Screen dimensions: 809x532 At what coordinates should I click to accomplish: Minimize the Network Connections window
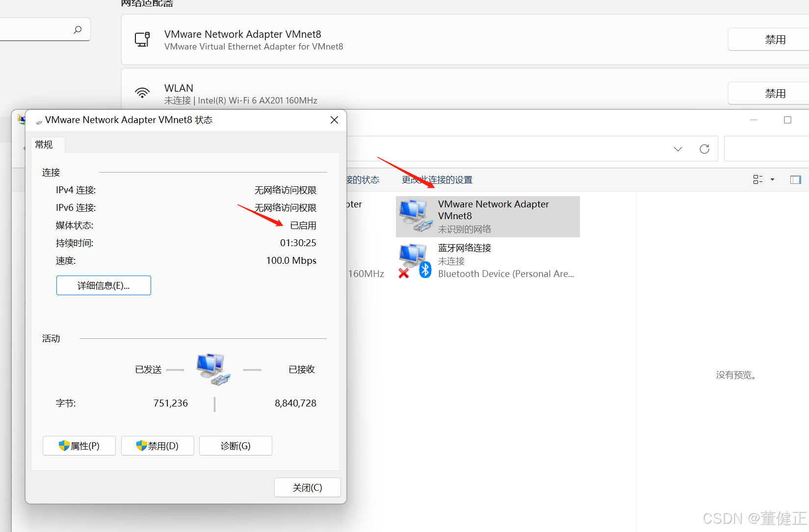pos(754,120)
